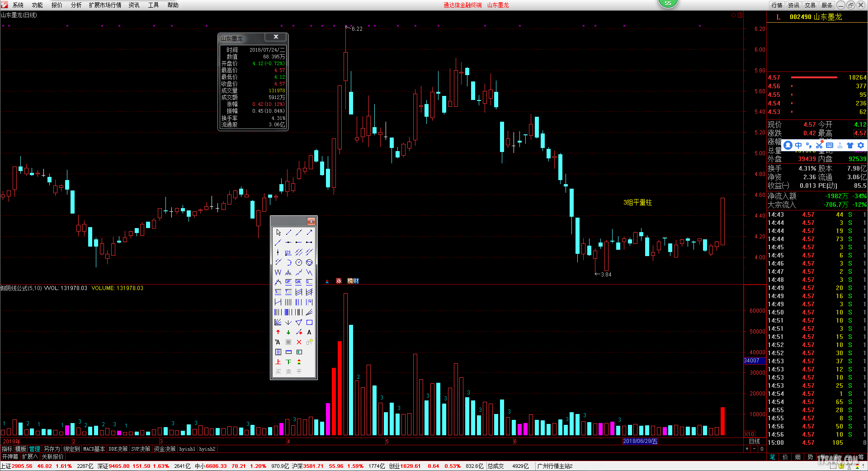Open IME scissors screenshot tool

[819, 145]
